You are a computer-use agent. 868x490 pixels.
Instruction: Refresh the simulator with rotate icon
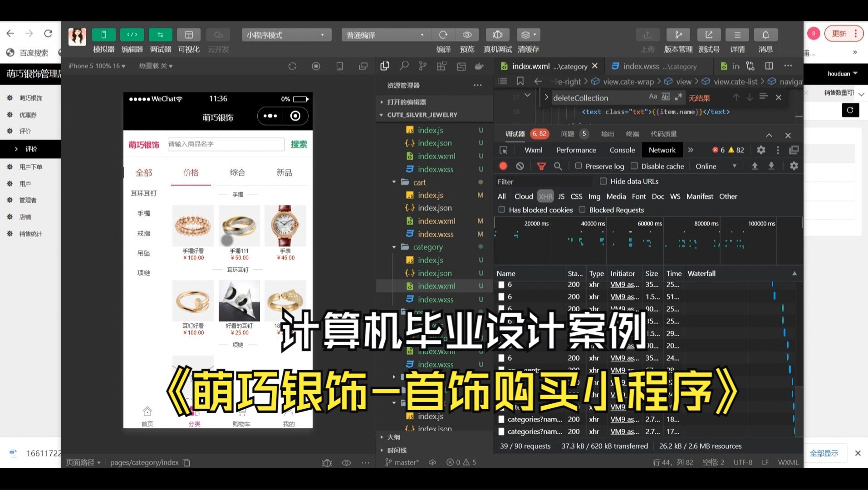click(x=293, y=66)
